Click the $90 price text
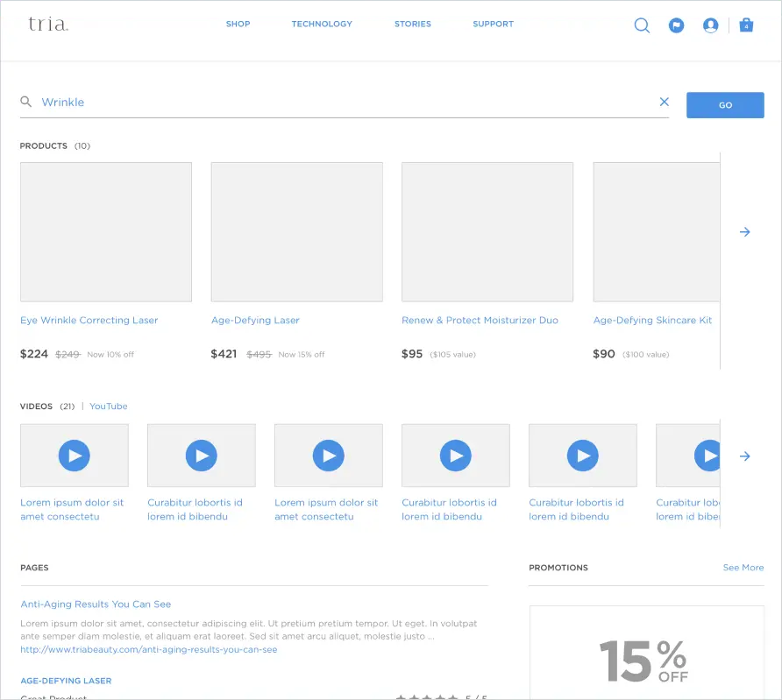Viewport: 782px width, 700px height. [603, 354]
